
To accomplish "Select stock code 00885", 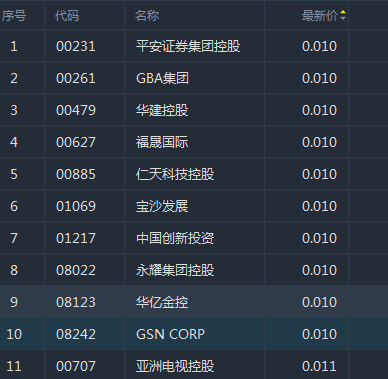I will click(x=76, y=174).
